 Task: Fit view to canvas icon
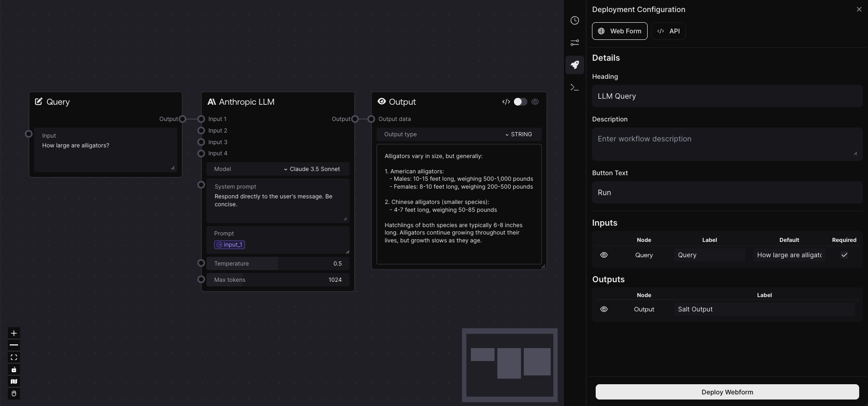tap(14, 357)
